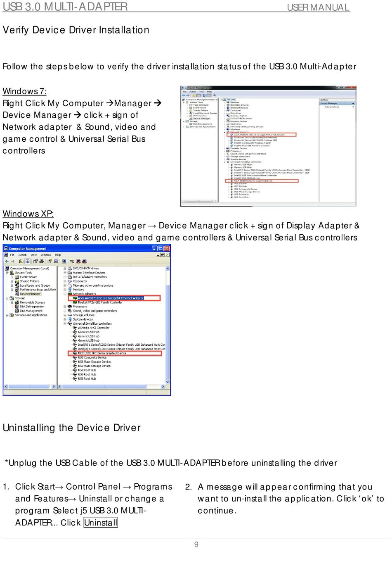The height and width of the screenshot is (566, 392).
Task: Select Imaging devices in Windows 7 device list
Action: click(x=239, y=121)
